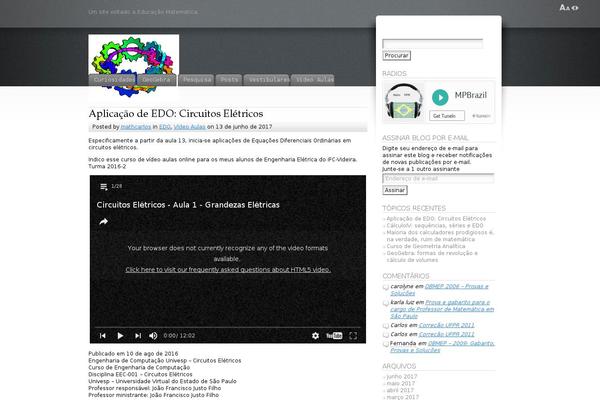Viewport: 600px width, 400px height.
Task: Click the Fernanda comment bubble icon
Action: tap(386, 344)
